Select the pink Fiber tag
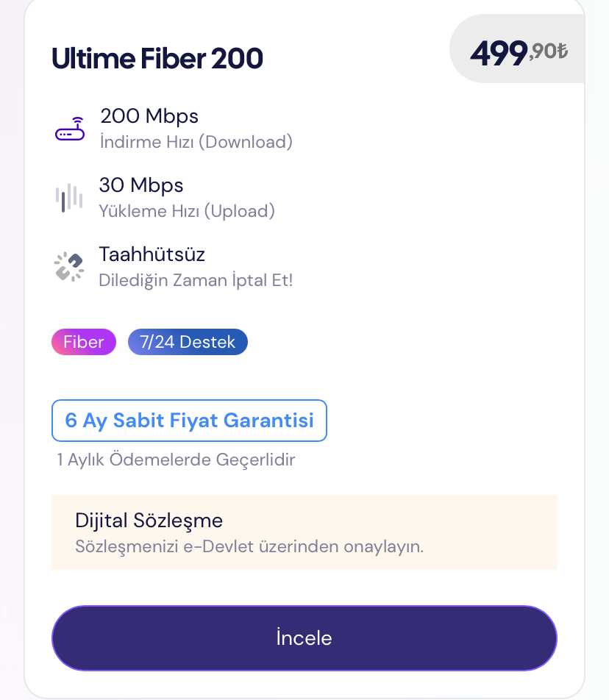Viewport: 609px width, 700px height. point(83,342)
